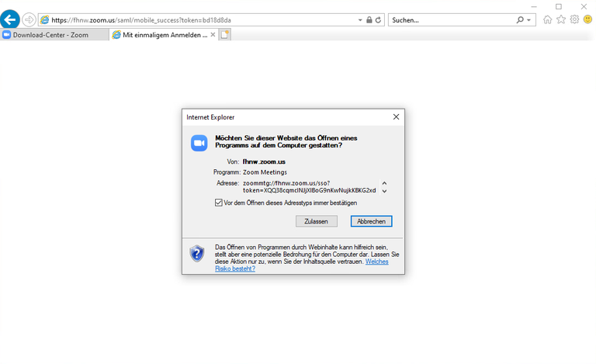Show the security lock report
Viewport: 596px width, 364px height.
pos(369,19)
